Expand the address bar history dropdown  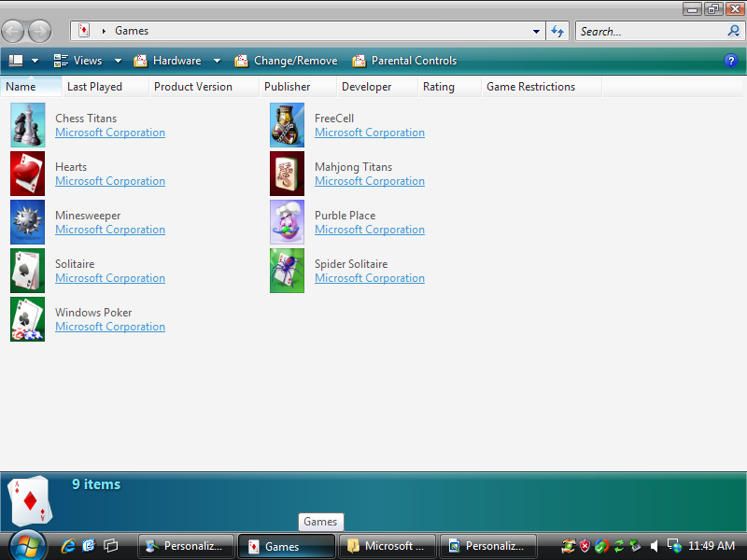[x=536, y=32]
